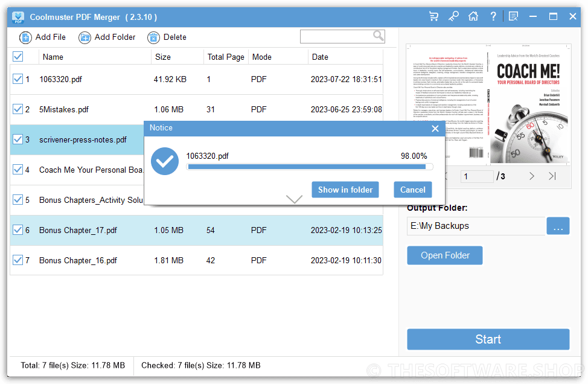Click Cancel in the Notice dialog

412,190
